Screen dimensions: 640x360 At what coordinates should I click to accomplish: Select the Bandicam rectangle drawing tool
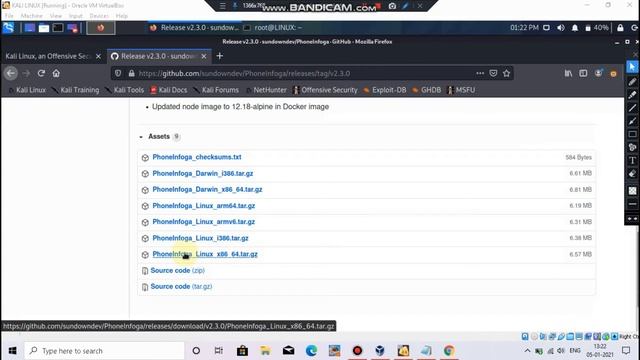click(632, 134)
